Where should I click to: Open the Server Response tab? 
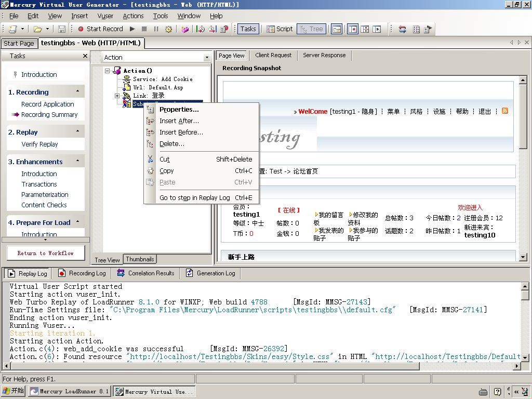[x=324, y=55]
